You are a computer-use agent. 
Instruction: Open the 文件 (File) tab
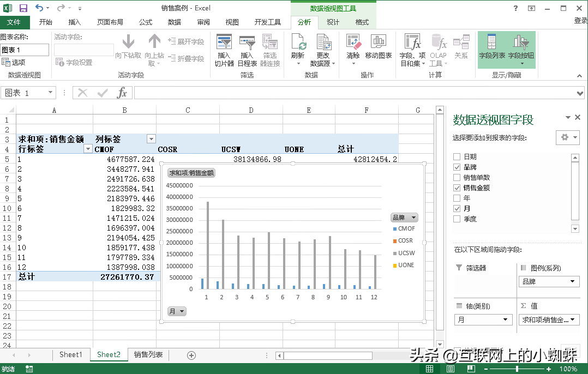coord(14,22)
